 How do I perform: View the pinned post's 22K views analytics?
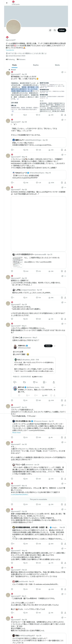click(x=51, y=115)
